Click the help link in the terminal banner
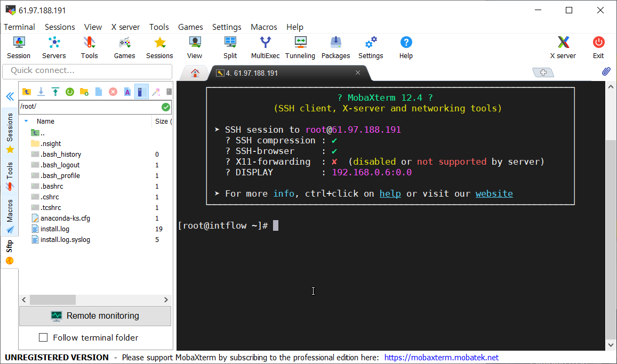The height and width of the screenshot is (364, 617). tap(390, 194)
